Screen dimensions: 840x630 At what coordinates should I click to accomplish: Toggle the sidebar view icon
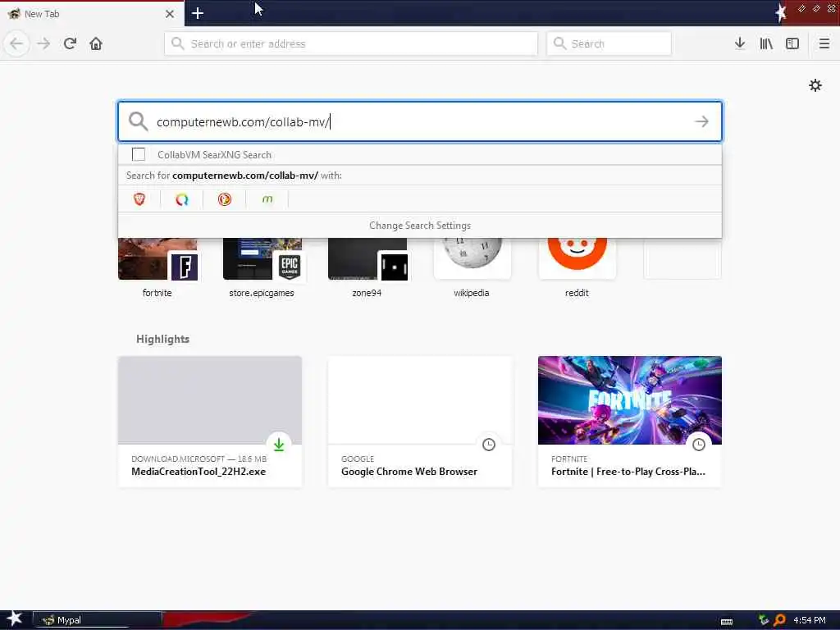coord(792,43)
